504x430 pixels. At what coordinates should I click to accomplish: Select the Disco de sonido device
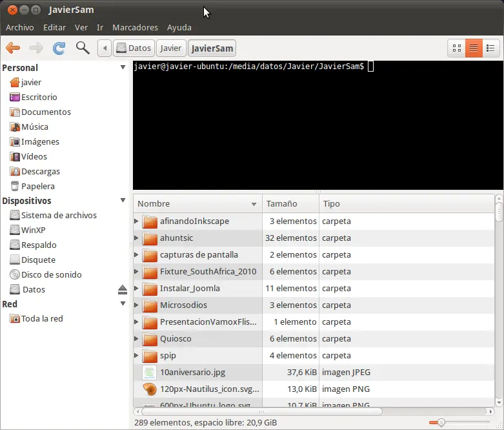click(51, 274)
